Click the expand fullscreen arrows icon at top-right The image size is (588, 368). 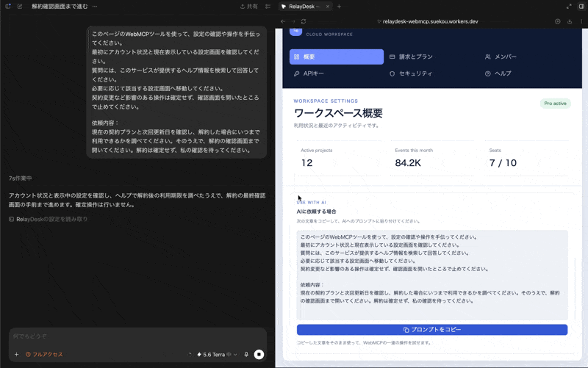tap(569, 7)
